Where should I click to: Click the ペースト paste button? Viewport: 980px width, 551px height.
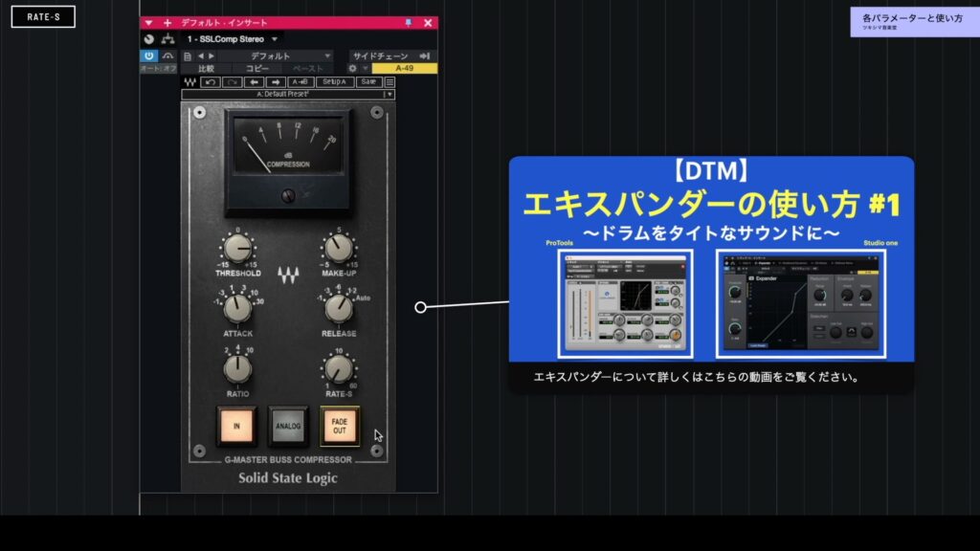307,69
